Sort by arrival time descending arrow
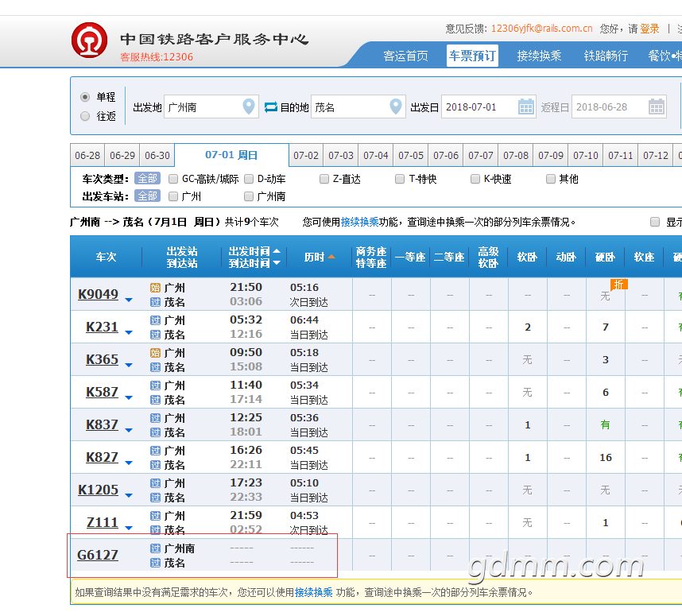The height and width of the screenshot is (616, 682). (x=277, y=263)
